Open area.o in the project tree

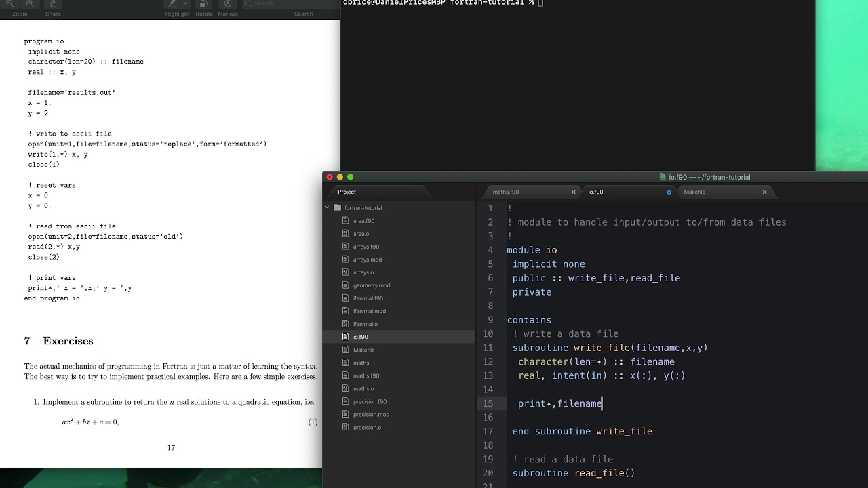click(x=361, y=234)
